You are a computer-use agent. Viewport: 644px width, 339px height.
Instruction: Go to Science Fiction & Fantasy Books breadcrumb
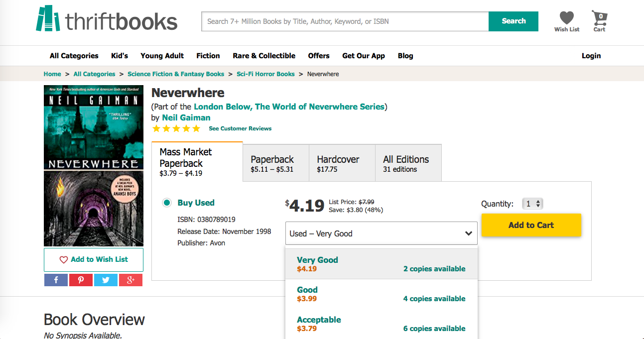pyautogui.click(x=176, y=74)
